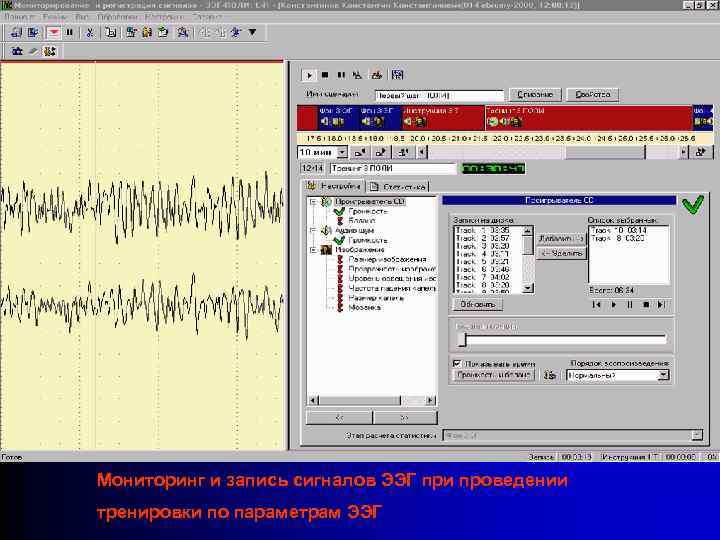Click the first icon in the main toolbar
Viewport: 720px width, 540px height.
click(x=16, y=33)
